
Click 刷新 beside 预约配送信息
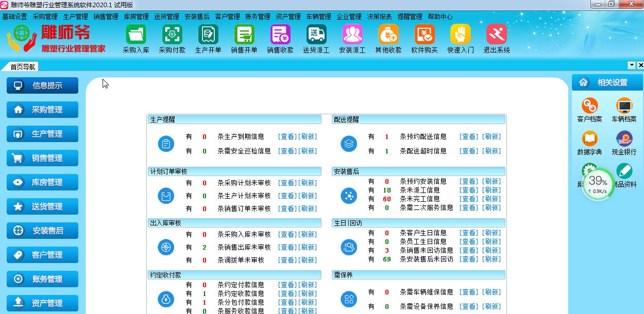pos(492,136)
